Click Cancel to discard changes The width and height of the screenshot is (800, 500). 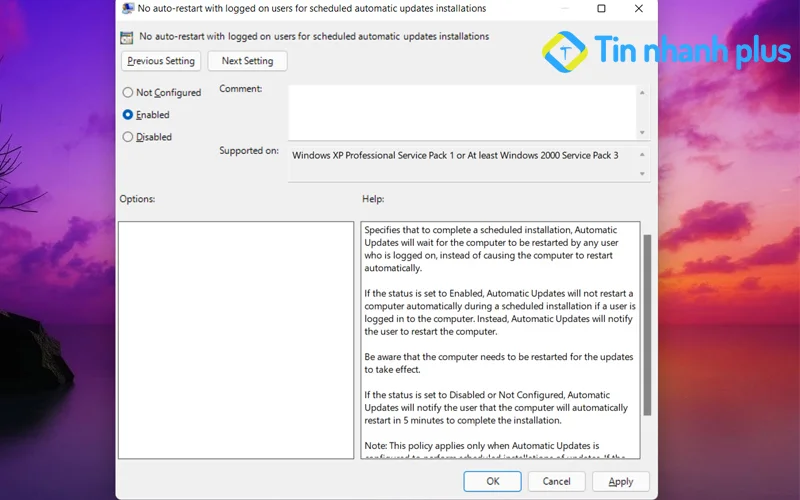[x=556, y=481]
